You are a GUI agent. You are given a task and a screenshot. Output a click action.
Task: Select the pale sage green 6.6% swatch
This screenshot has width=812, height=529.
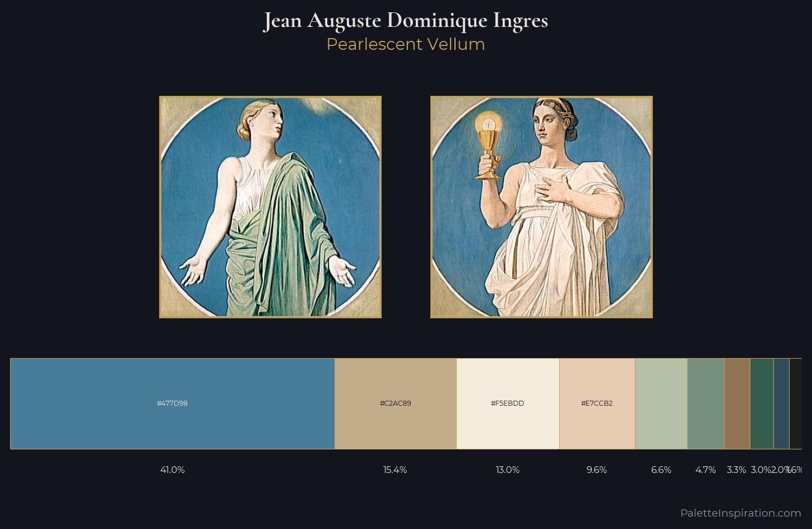tap(661, 403)
